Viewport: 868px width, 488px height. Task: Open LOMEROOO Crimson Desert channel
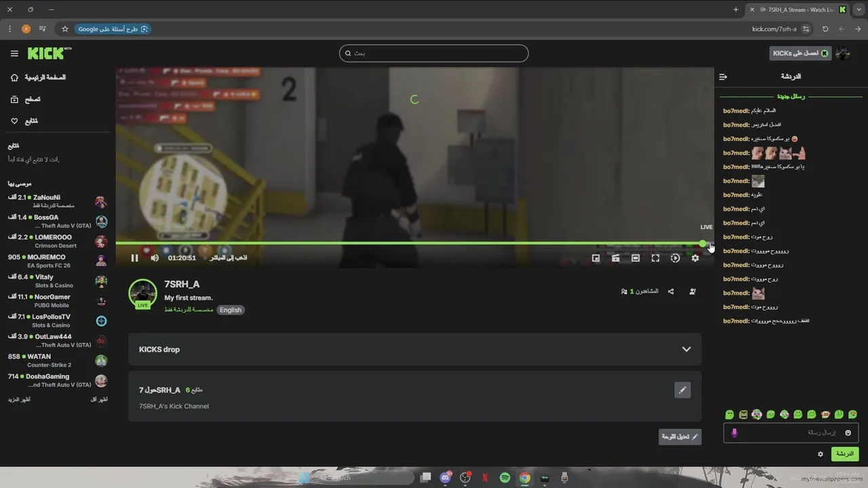tap(58, 241)
